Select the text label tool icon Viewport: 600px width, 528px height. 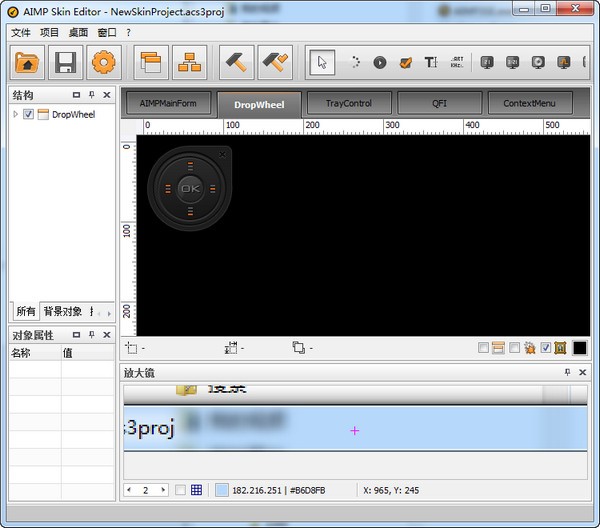(x=431, y=62)
